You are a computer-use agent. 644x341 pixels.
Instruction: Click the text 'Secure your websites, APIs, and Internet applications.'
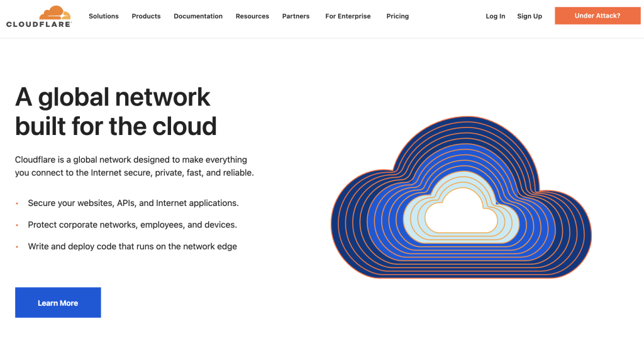(133, 203)
